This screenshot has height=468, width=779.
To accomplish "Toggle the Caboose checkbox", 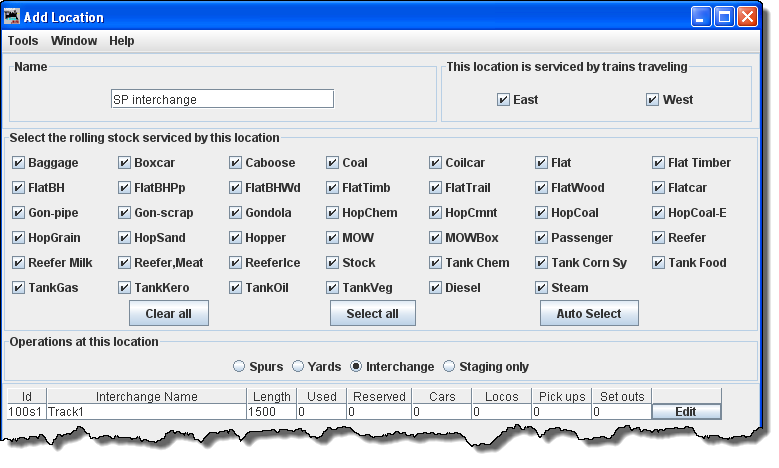I will tap(236, 163).
